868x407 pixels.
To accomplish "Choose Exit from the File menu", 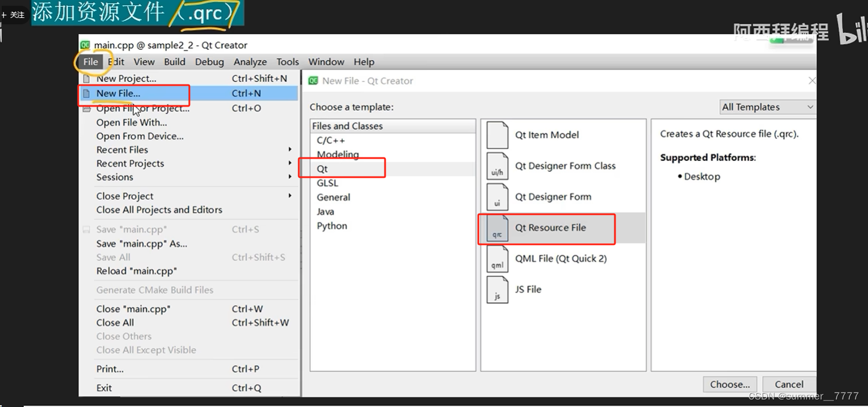I will [189, 388].
